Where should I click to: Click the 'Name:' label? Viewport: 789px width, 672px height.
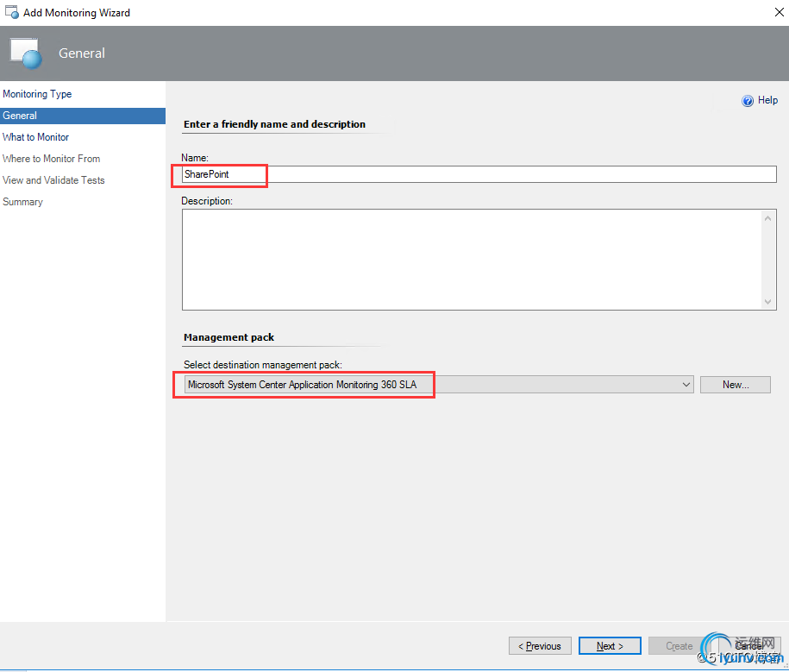click(195, 158)
